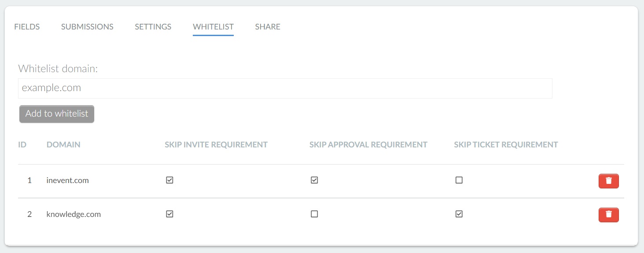Uncheck skip approval requirement for inevent.com
This screenshot has height=253, width=644.
314,180
